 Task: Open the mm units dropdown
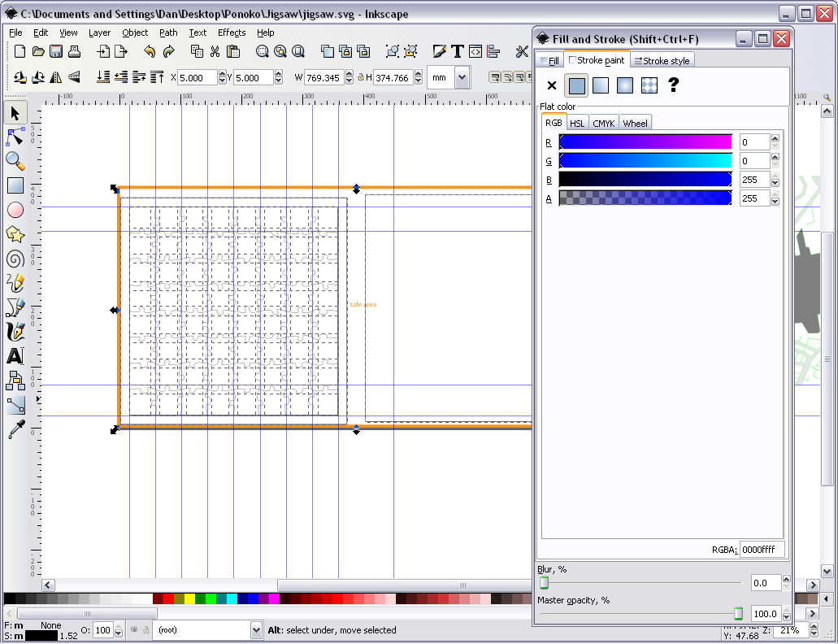462,77
